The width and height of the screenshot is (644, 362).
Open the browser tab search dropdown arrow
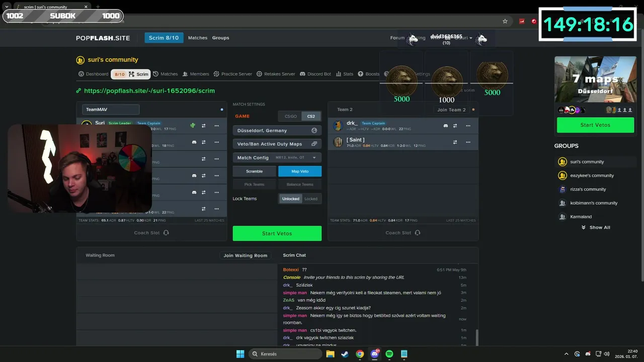click(x=7, y=7)
